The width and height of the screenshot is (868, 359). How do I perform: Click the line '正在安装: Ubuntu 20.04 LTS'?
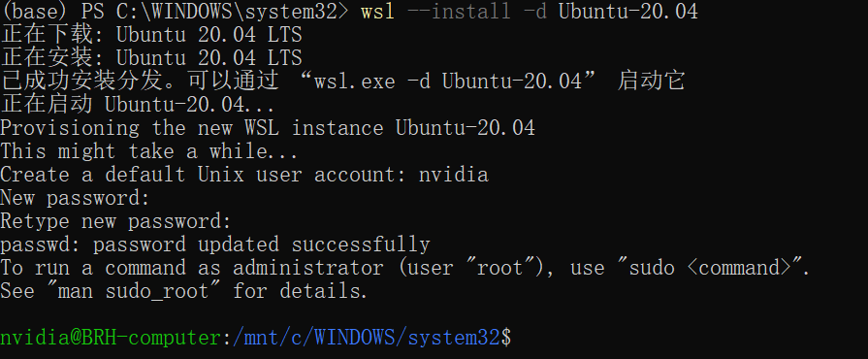point(151,57)
